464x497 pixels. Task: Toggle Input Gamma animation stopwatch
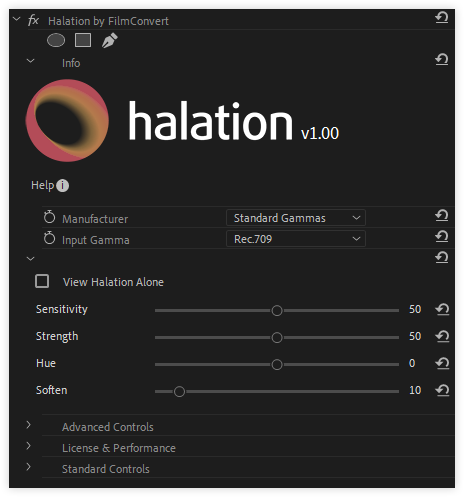pos(49,238)
